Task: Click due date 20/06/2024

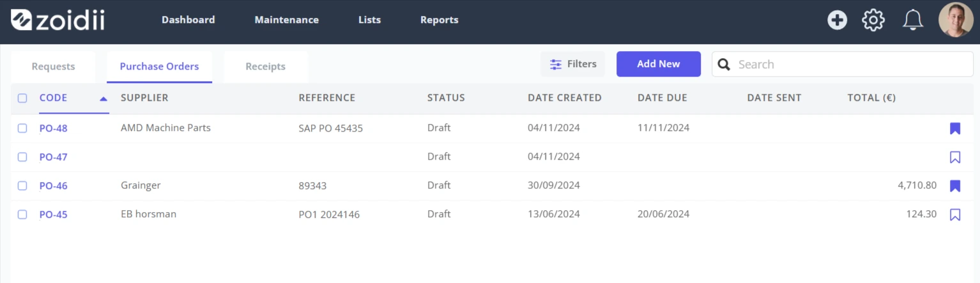Action: pos(663,214)
